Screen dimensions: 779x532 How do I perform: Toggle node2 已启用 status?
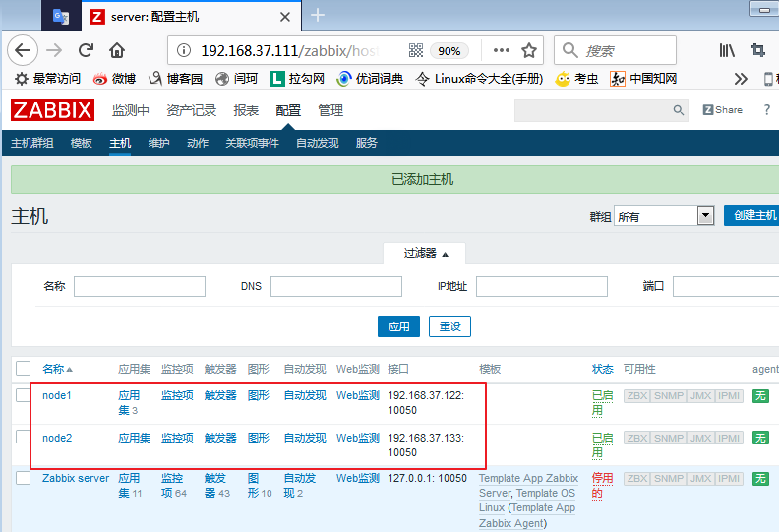point(602,445)
